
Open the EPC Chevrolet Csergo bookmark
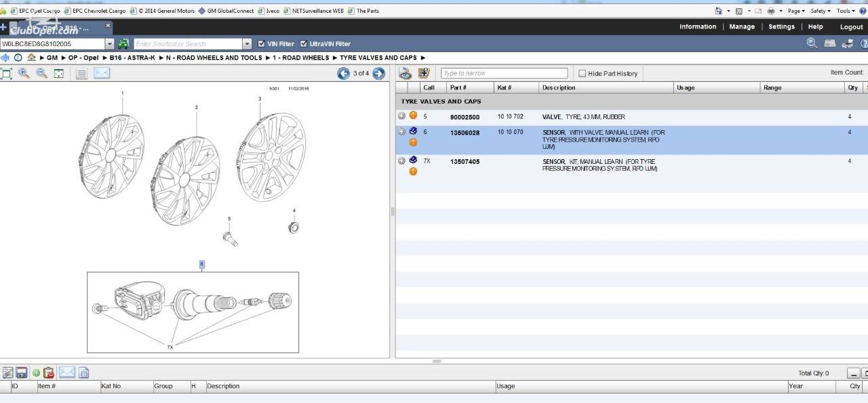tap(94, 11)
